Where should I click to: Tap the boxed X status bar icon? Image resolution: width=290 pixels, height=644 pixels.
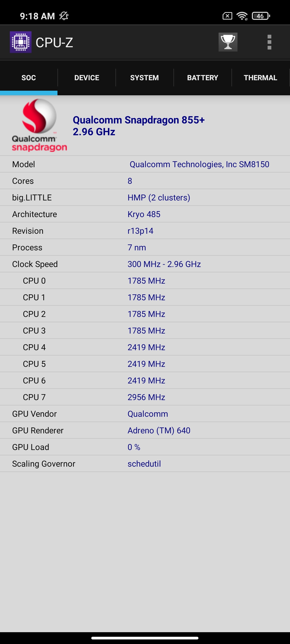227,16
